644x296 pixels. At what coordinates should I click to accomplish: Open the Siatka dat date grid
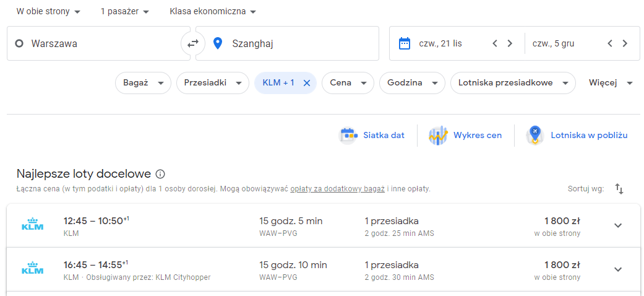click(x=372, y=135)
